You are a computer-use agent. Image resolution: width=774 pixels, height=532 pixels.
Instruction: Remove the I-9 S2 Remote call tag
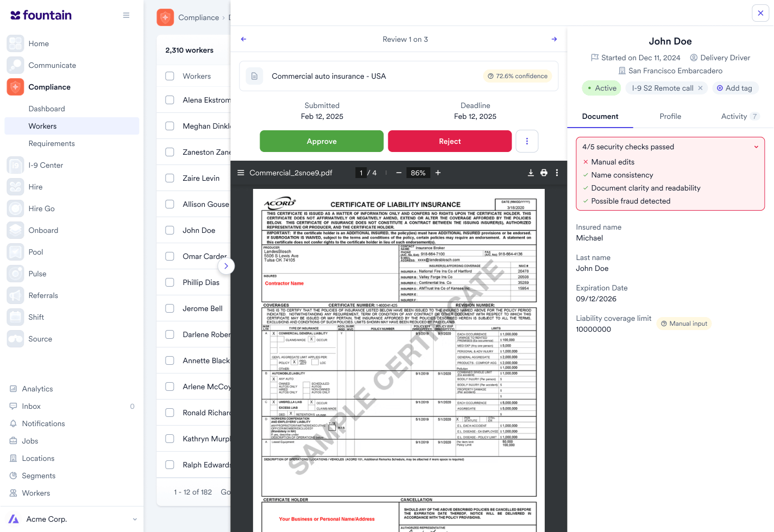(x=700, y=88)
